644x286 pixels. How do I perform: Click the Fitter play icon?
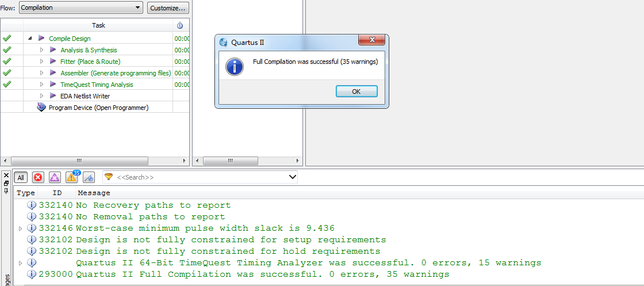[x=52, y=61]
